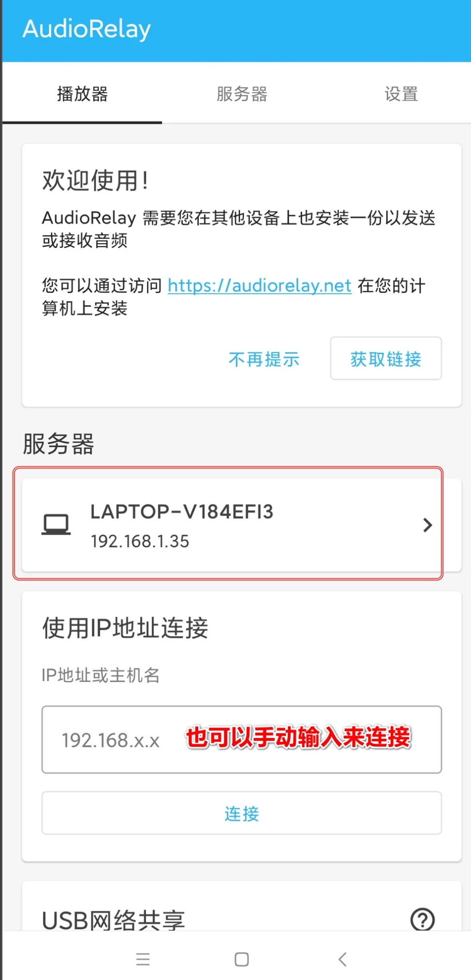The width and height of the screenshot is (471, 980).
Task: Tap the Android recent apps menu icon
Action: pos(143,959)
